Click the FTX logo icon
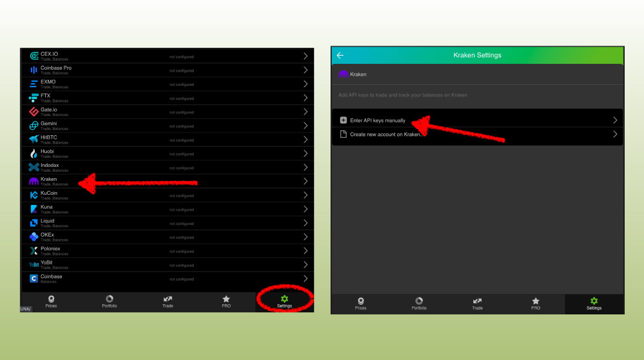The image size is (644, 360). pyautogui.click(x=33, y=98)
